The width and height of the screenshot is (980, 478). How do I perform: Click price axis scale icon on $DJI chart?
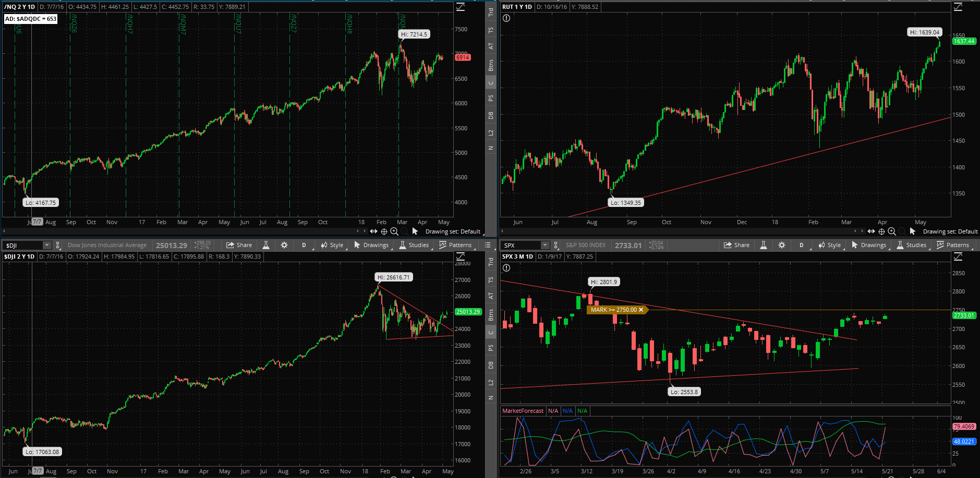(x=461, y=256)
